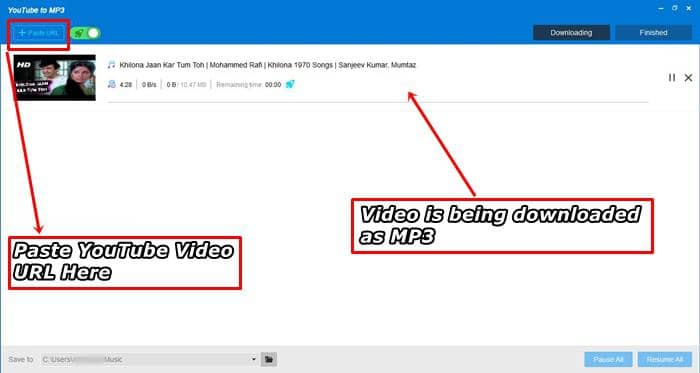Minimize the YouTube to MP3 window
700x373 pixels.
[661, 8]
